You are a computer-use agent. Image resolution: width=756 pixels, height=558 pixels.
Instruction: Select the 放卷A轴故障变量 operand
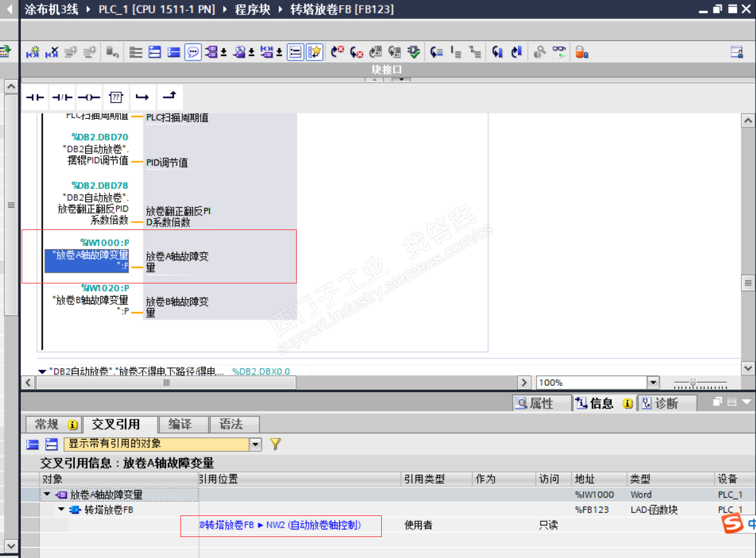87,261
